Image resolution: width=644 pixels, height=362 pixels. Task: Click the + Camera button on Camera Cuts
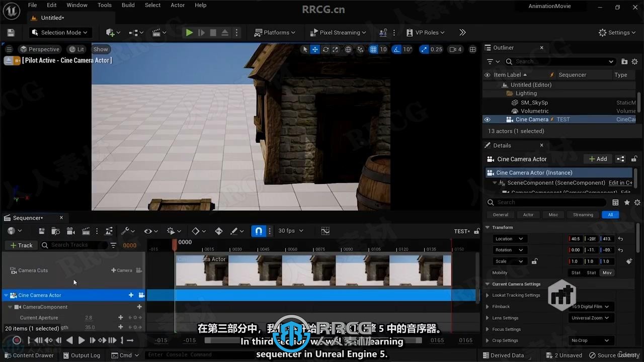pos(121,270)
